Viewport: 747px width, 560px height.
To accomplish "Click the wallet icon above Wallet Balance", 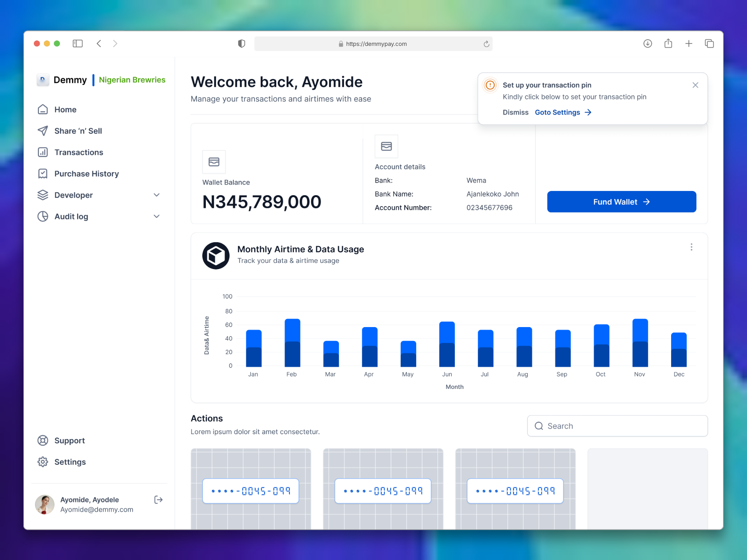I will pyautogui.click(x=214, y=162).
